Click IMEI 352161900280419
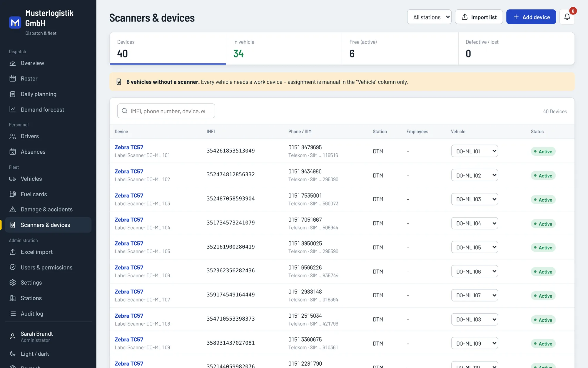This screenshot has width=588, height=368. (230, 247)
